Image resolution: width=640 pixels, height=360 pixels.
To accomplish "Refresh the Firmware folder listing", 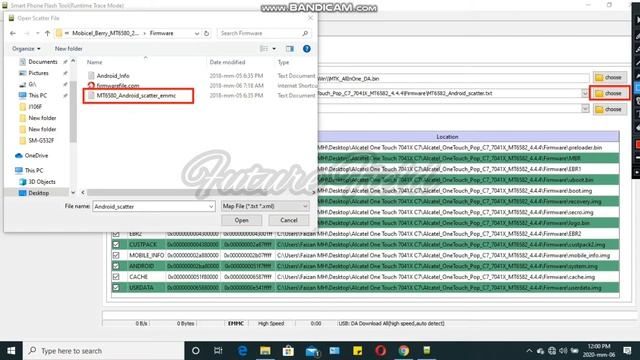I will coord(207,33).
